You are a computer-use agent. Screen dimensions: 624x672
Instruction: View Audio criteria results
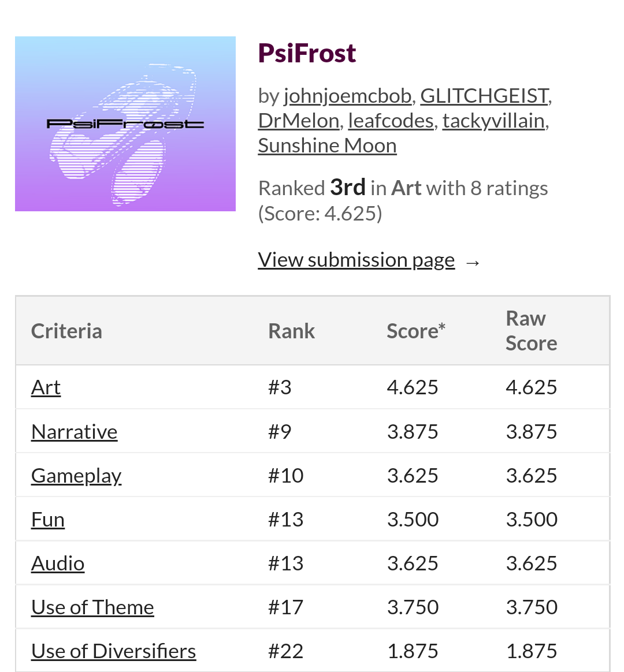(x=58, y=563)
